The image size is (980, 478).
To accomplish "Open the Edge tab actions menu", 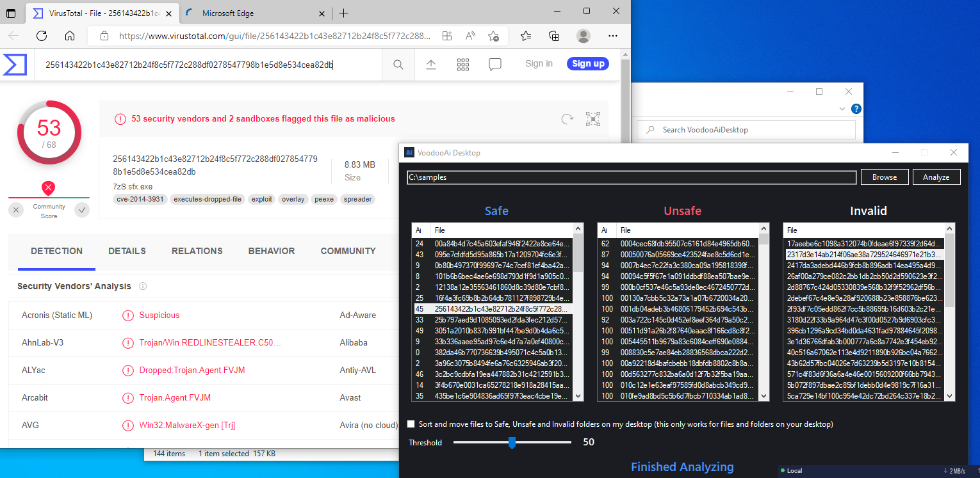I will click(x=11, y=13).
